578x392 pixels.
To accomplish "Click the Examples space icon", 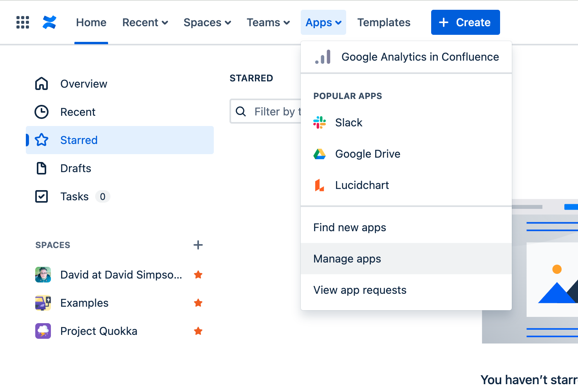I will [43, 303].
